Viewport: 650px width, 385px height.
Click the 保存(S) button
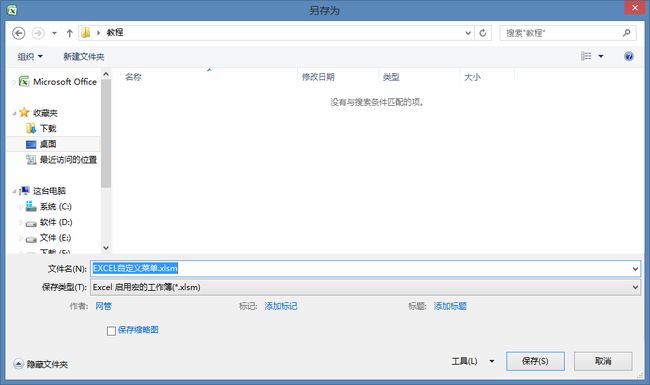[535, 361]
